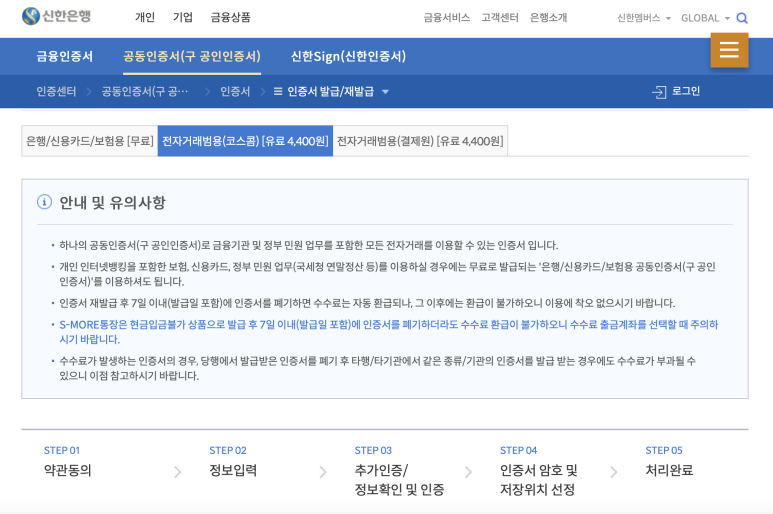Click the login arrow icon
The width and height of the screenshot is (773, 514).
(659, 92)
